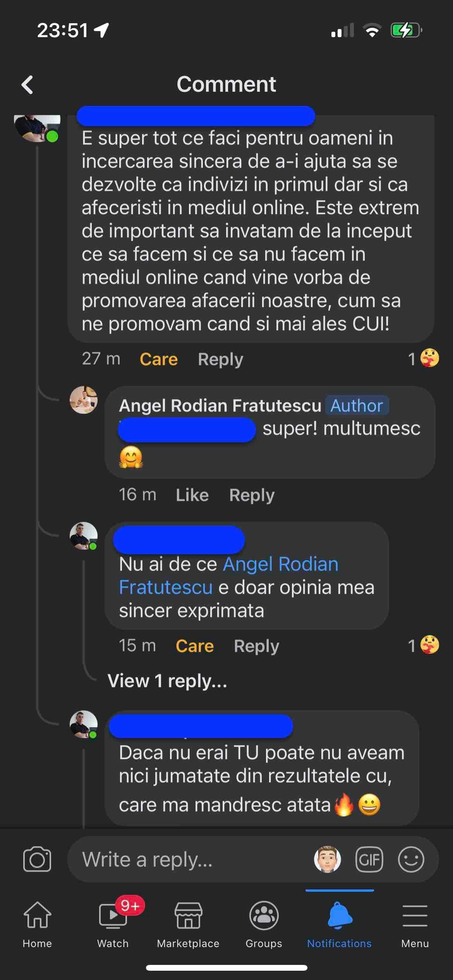
Task: Toggle Care reaction on the 15 m comment
Action: (x=195, y=646)
